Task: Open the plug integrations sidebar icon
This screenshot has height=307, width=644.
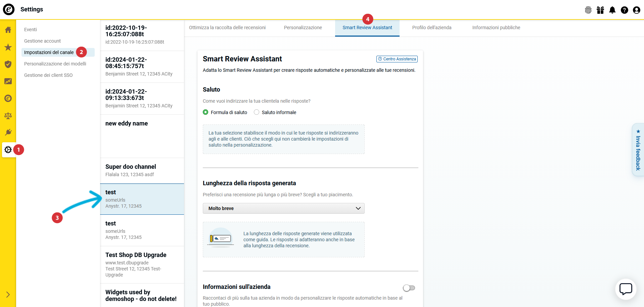Action: pyautogui.click(x=8, y=132)
